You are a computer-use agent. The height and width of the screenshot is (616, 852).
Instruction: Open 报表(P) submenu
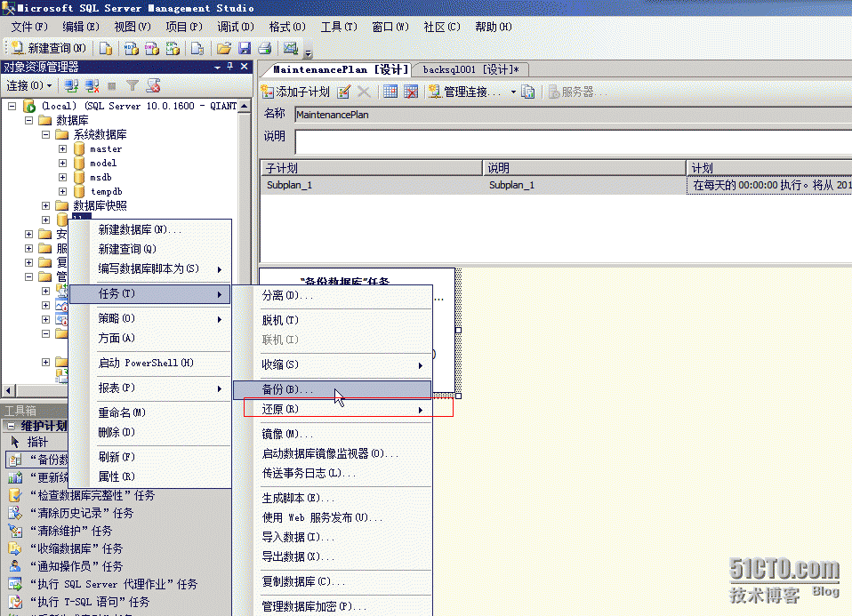[150, 388]
